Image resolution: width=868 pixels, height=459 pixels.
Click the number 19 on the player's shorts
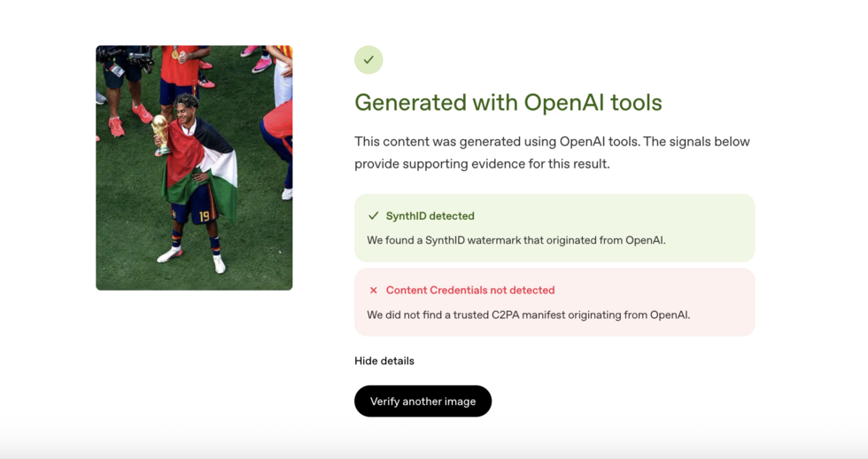pyautogui.click(x=205, y=216)
